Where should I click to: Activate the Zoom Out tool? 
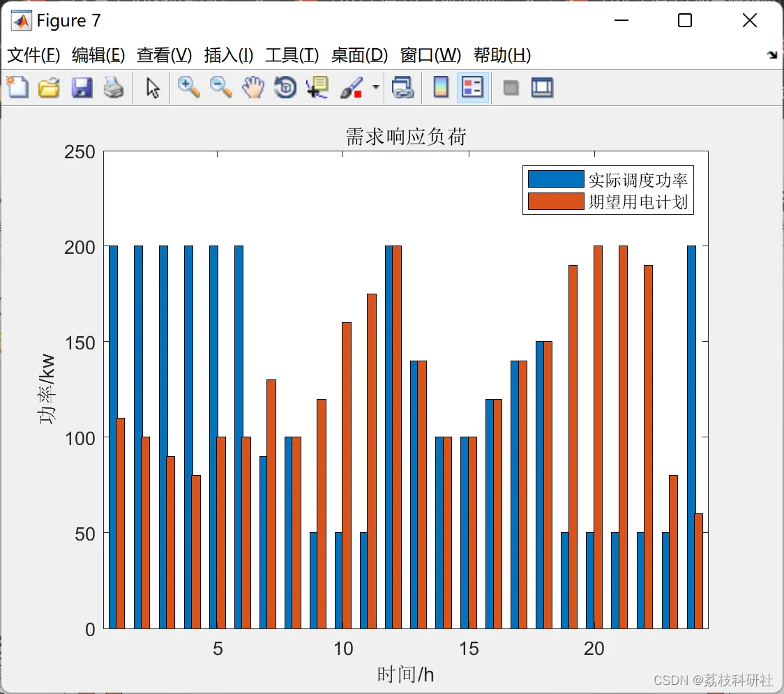(220, 87)
